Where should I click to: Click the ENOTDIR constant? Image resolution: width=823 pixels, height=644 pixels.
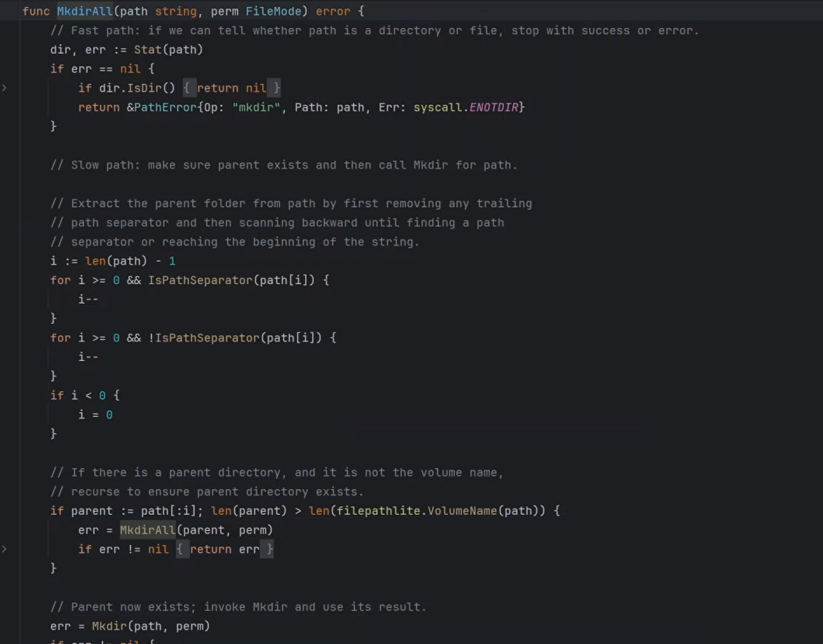click(x=494, y=107)
